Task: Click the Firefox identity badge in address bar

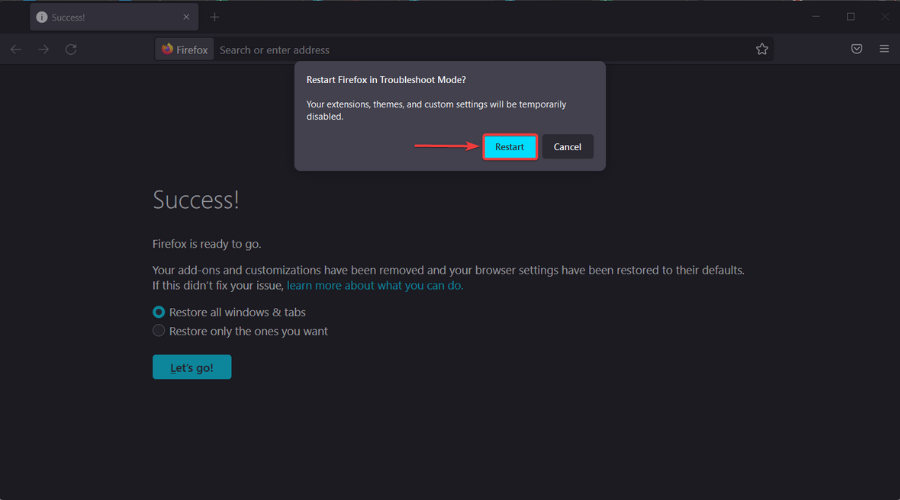Action: coord(185,49)
